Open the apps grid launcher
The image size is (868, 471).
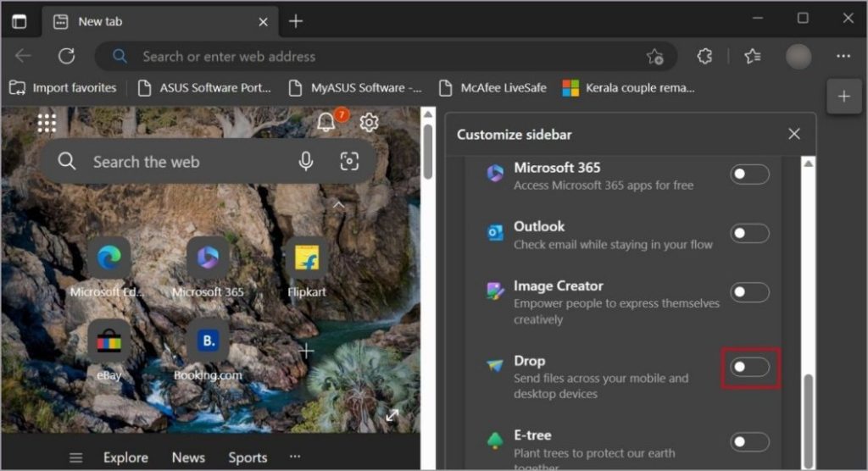[x=47, y=123]
